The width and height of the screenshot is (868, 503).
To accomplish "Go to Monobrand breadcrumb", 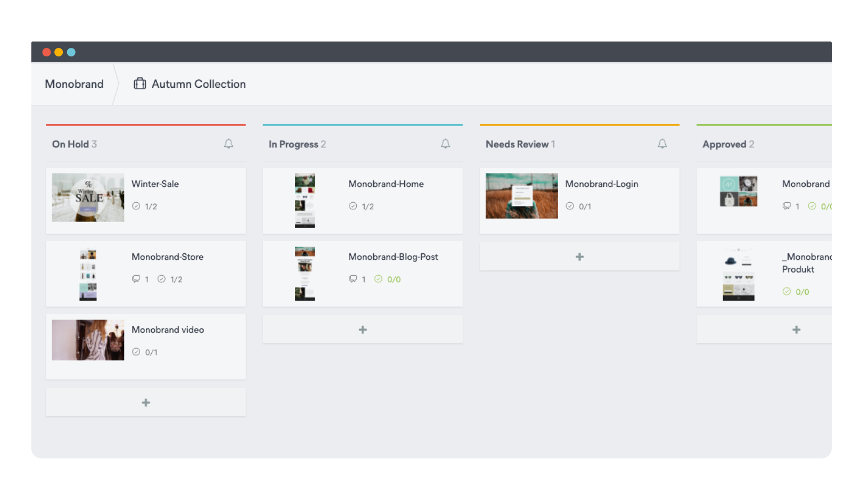I will pyautogui.click(x=74, y=84).
